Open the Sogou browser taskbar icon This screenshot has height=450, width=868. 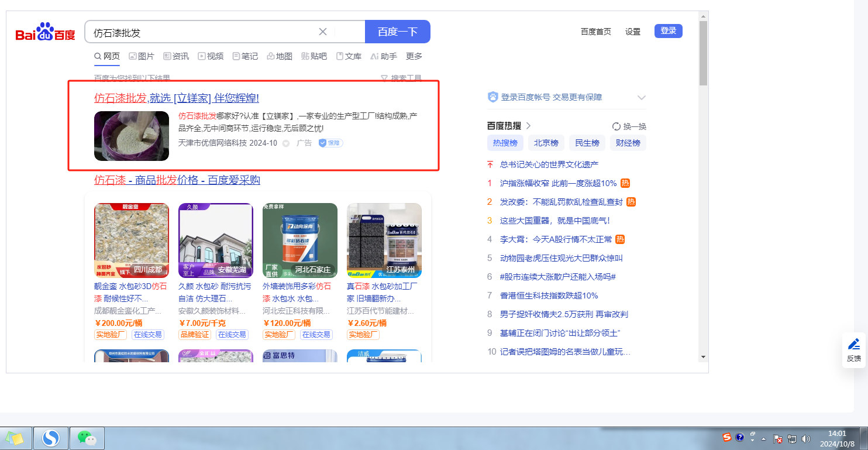click(x=51, y=438)
